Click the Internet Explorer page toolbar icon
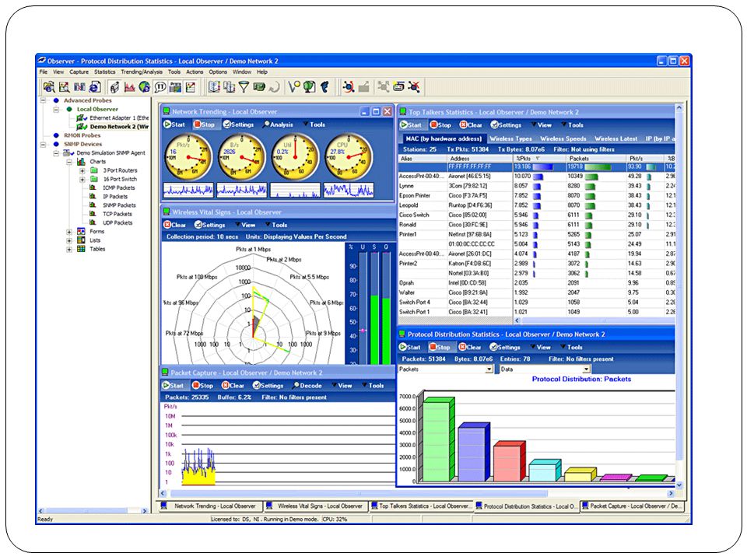747x560 pixels. click(95, 86)
